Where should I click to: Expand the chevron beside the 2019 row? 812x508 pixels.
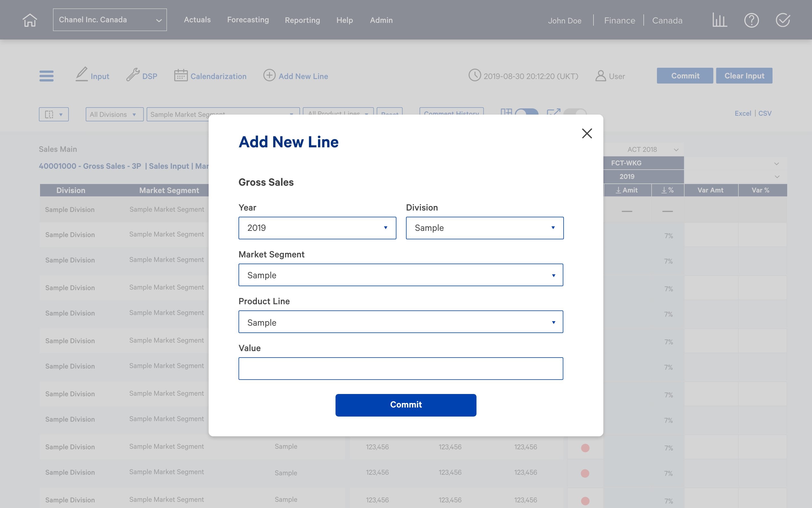click(x=777, y=177)
